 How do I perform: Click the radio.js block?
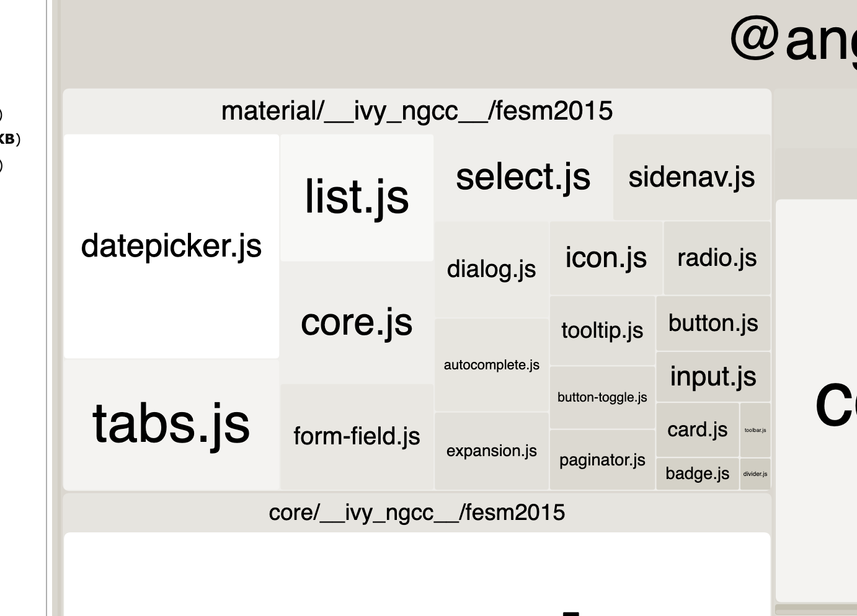pos(717,258)
